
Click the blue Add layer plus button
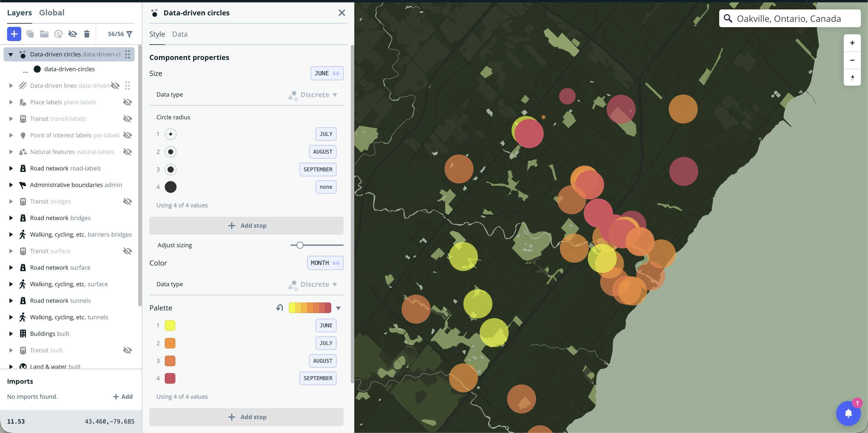(x=14, y=34)
